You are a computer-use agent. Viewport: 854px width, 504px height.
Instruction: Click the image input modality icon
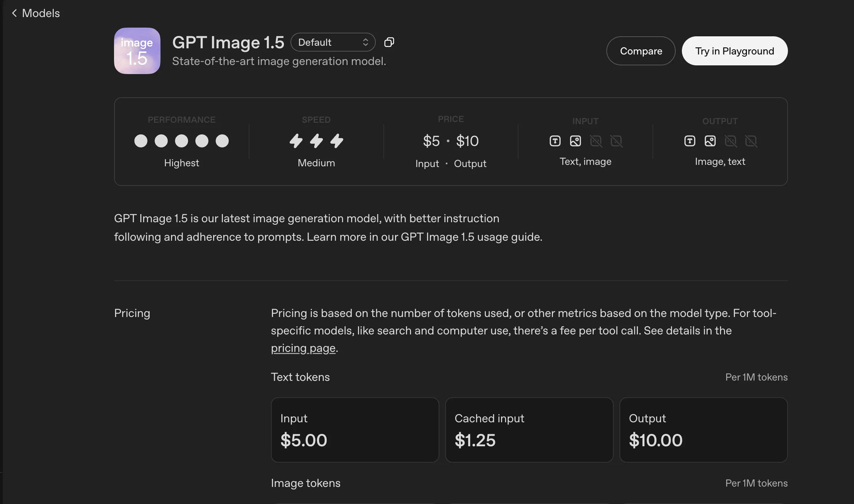tap(575, 141)
